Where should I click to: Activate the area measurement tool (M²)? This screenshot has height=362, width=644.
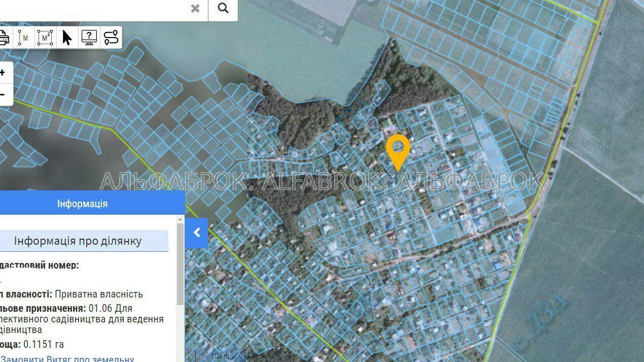(x=45, y=38)
